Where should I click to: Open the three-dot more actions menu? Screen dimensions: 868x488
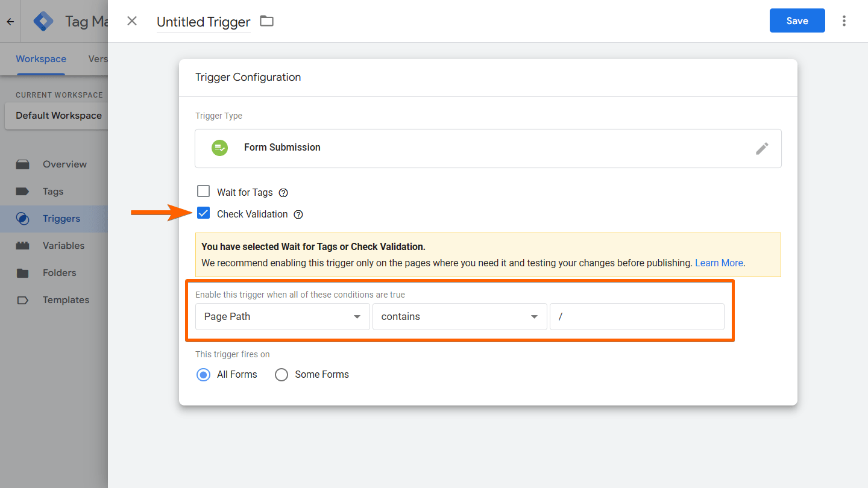pos(844,21)
